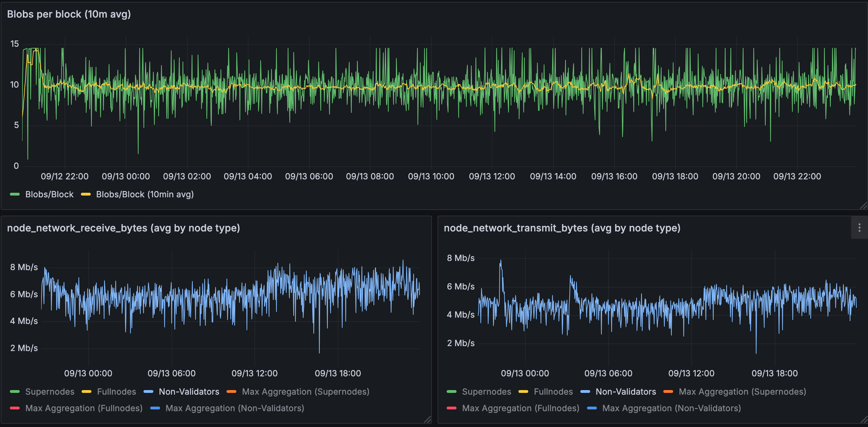This screenshot has height=427, width=868.
Task: Click the red Max Aggregation (Fullnodes) icon in transmit legend
Action: tap(451, 408)
